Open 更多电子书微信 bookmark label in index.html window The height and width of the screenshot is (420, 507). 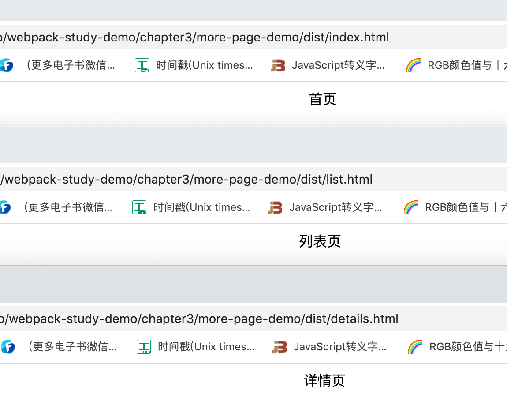point(71,66)
